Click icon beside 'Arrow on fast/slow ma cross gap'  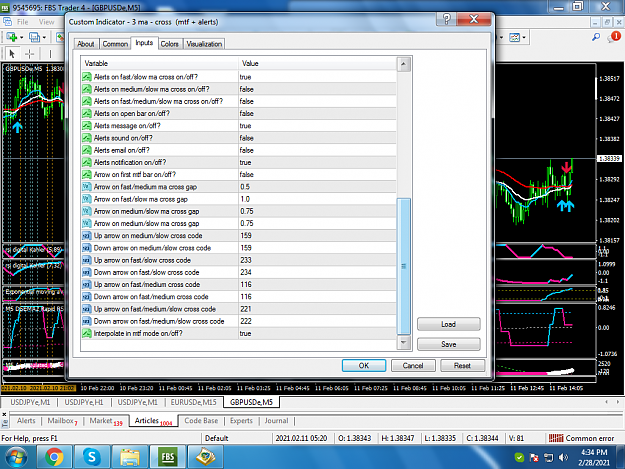87,199
